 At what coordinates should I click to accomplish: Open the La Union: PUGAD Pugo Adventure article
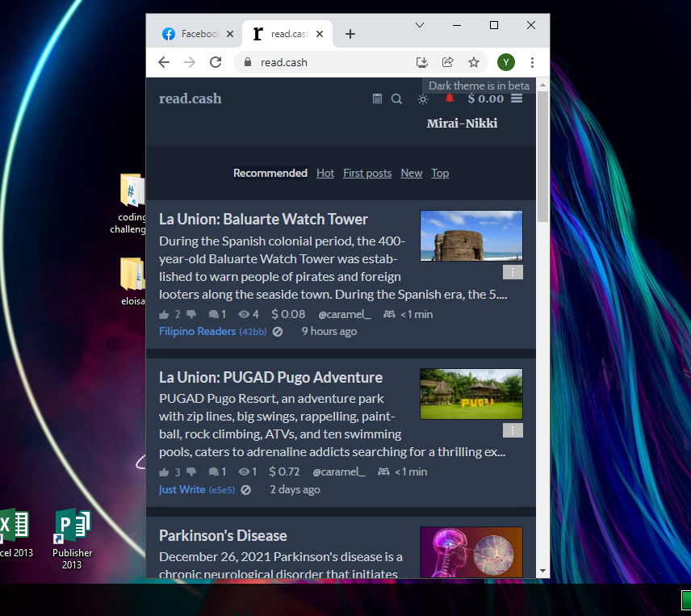270,378
